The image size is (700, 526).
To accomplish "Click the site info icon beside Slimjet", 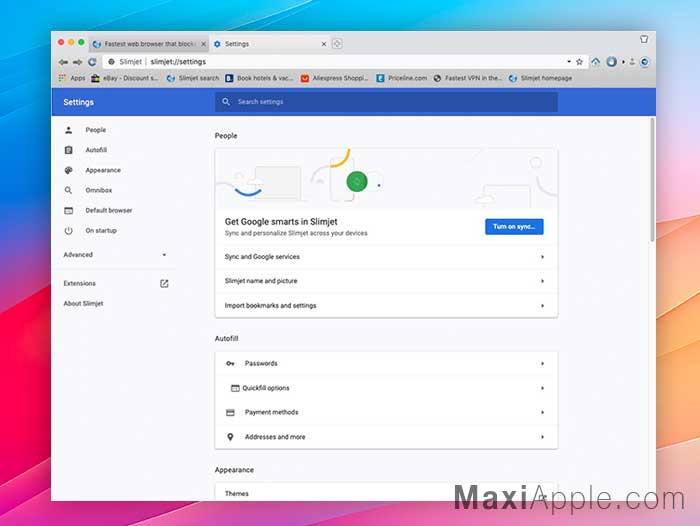I will [x=111, y=62].
